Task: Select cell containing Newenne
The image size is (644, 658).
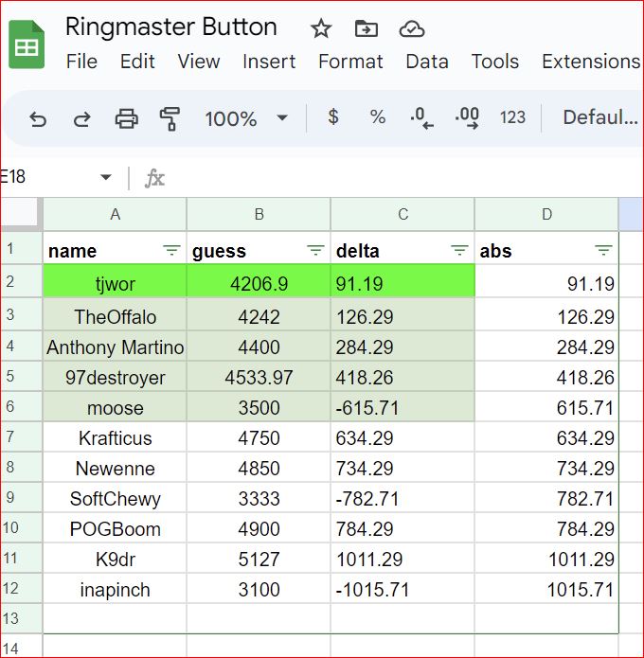Action: (x=115, y=468)
